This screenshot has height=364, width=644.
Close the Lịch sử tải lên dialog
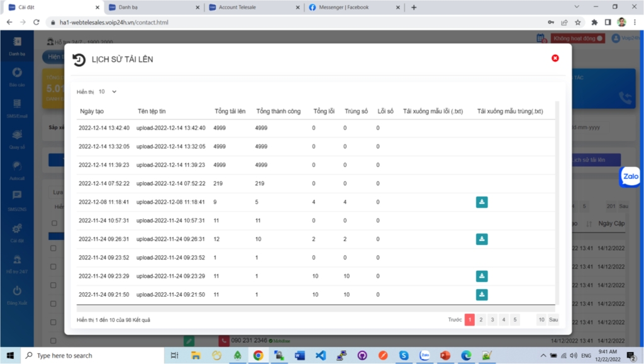555,58
